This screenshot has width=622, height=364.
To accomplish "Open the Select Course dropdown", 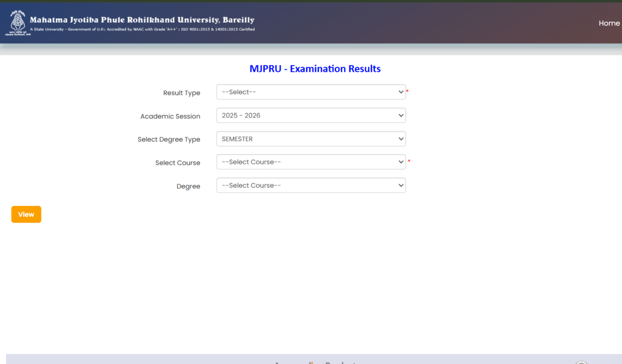I will 311,162.
